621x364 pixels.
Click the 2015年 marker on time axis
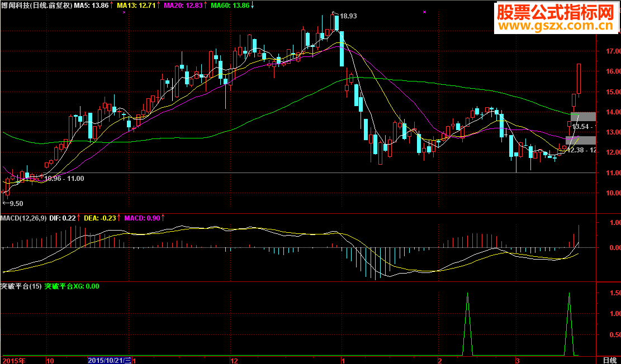pos(13,361)
